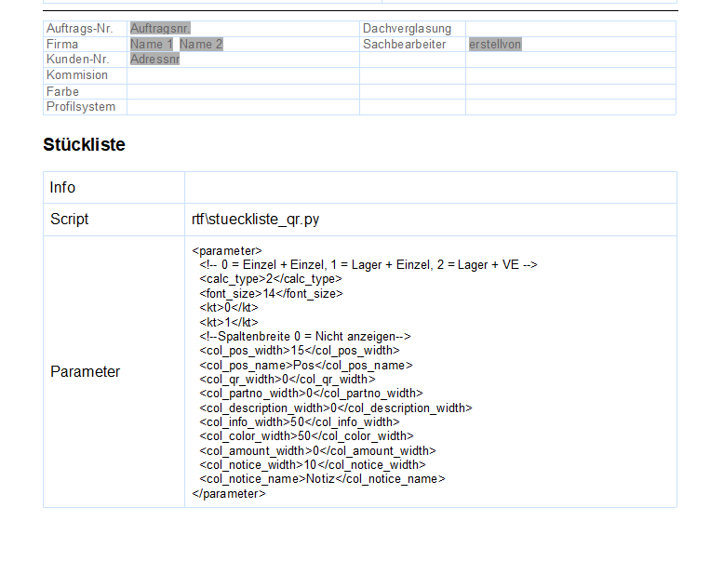710x588 pixels.
Task: Place cursor in the empty Kommision value cell
Action: click(x=242, y=75)
